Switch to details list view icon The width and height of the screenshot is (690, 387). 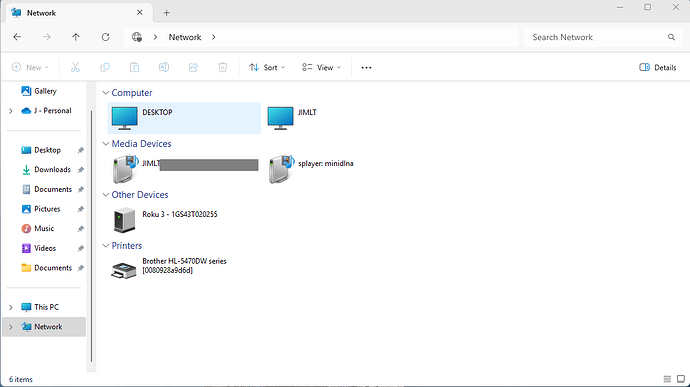(x=667, y=379)
